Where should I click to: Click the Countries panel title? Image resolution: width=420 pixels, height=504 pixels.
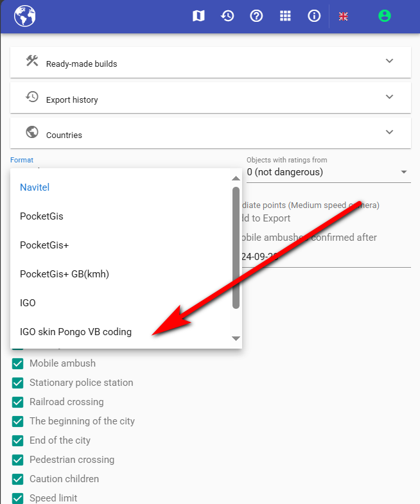[x=64, y=135]
